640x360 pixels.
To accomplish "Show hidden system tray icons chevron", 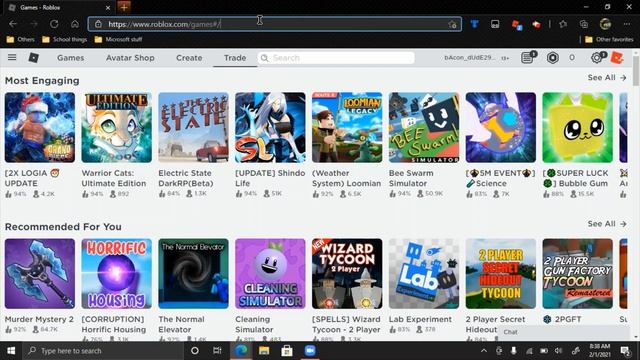I will pyautogui.click(x=484, y=351).
